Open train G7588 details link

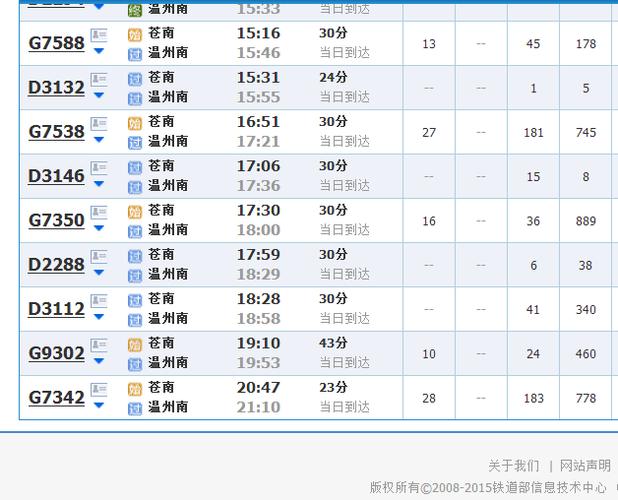point(56,43)
